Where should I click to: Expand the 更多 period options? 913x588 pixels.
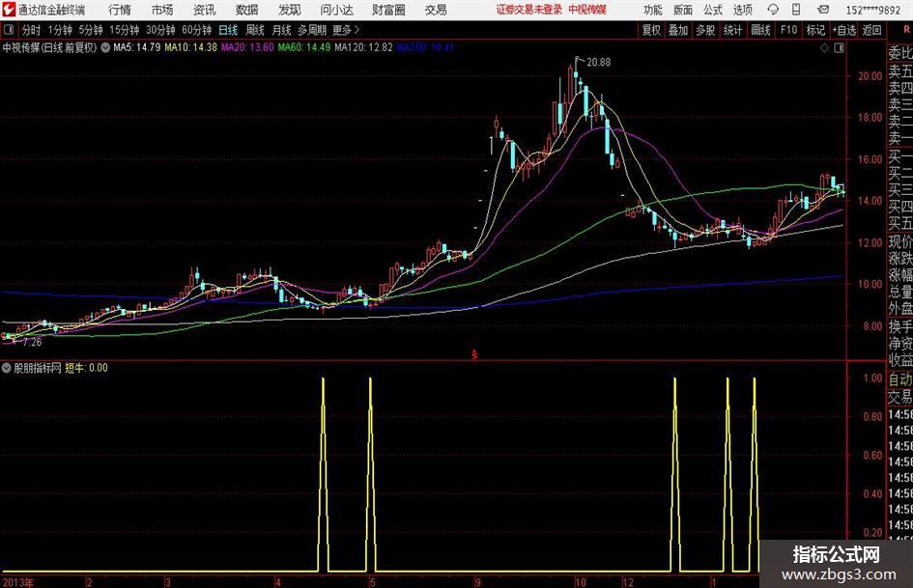(x=346, y=30)
